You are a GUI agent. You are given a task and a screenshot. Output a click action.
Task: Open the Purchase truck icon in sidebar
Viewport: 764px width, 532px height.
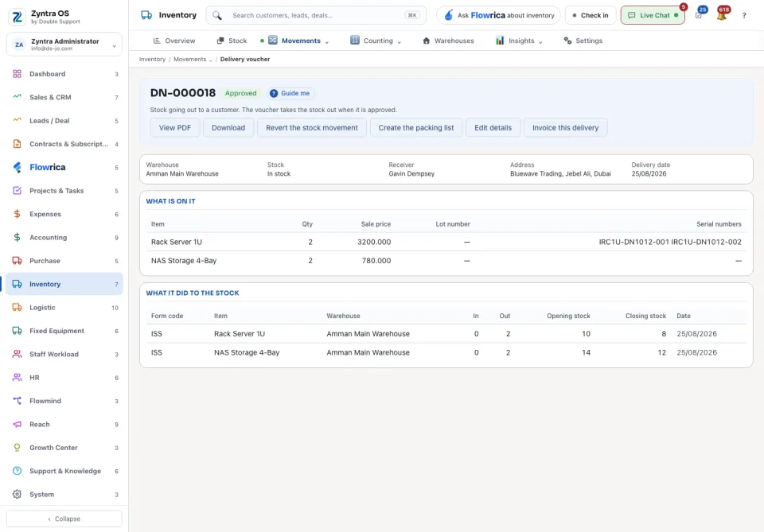(x=17, y=261)
